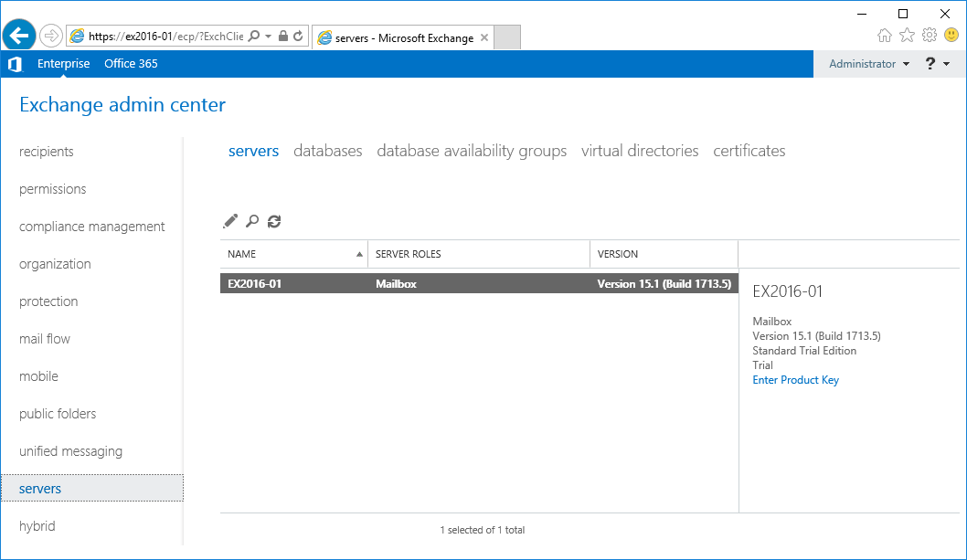Open mobile section
Image resolution: width=967 pixels, height=560 pixels.
pyautogui.click(x=38, y=376)
